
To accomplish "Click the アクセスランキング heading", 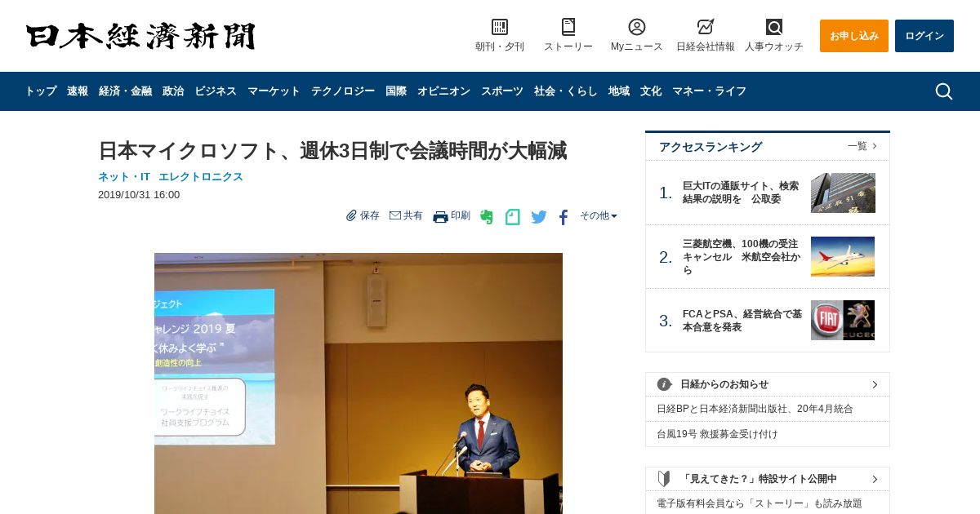I will coord(710,147).
